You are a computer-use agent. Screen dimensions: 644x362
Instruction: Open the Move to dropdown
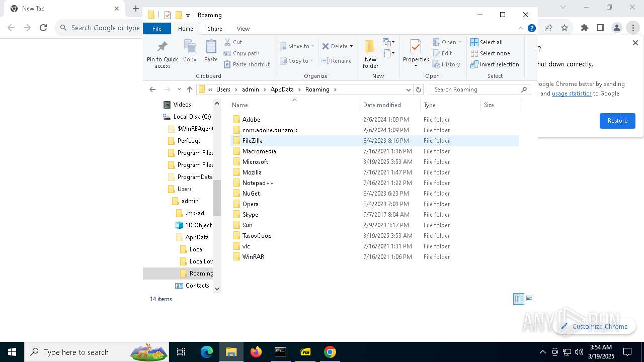(x=297, y=46)
